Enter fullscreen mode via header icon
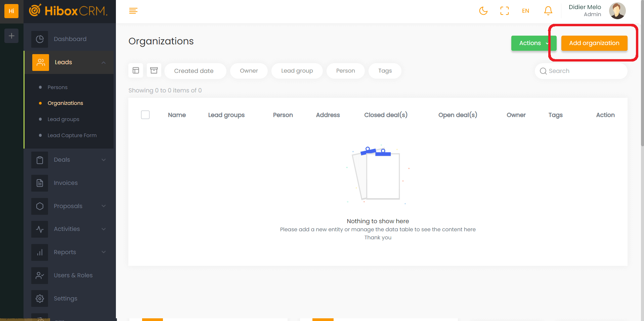The height and width of the screenshot is (321, 644). click(x=504, y=11)
